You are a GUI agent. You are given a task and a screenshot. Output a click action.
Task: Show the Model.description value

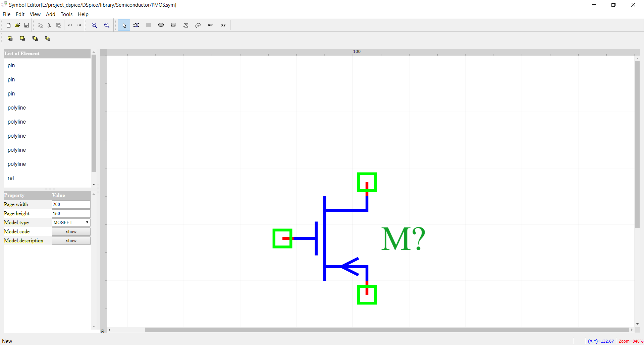71,240
